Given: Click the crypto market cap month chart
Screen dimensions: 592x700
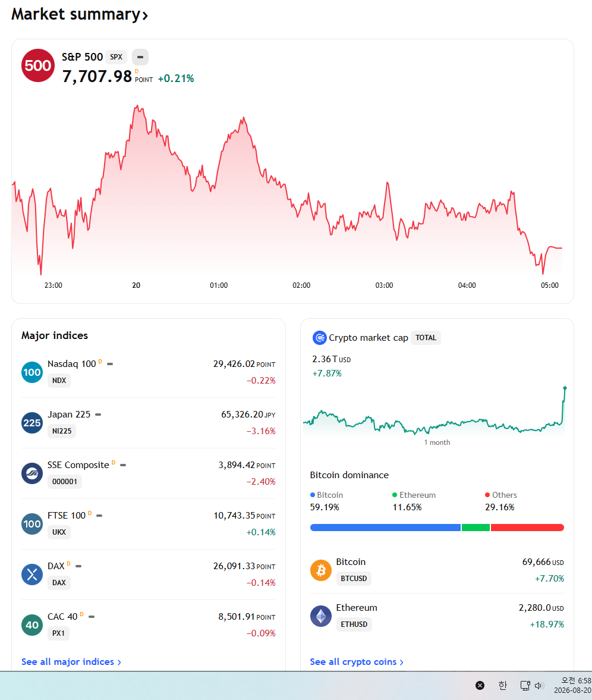Looking at the screenshot, I should pyautogui.click(x=434, y=411).
